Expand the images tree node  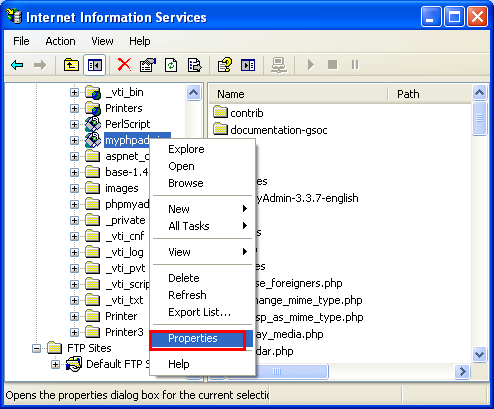pos(74,188)
